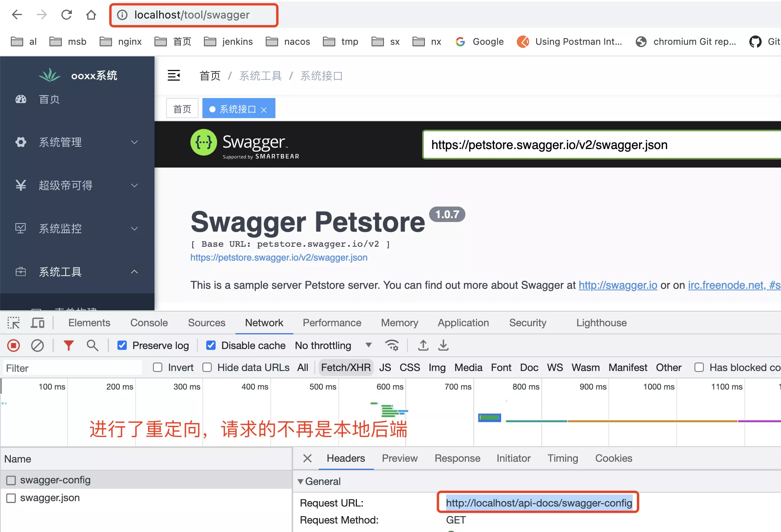Open the jenkins bookmark folder
The image size is (781, 532).
(x=228, y=41)
